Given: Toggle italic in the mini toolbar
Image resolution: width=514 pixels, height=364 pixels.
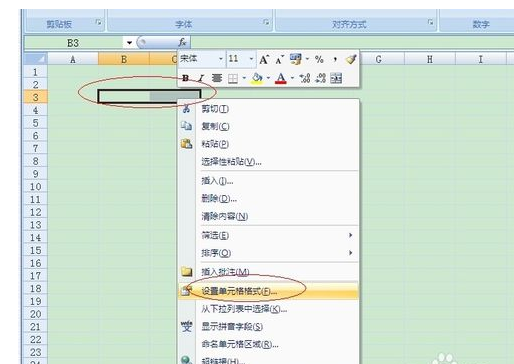Looking at the screenshot, I should pos(201,78).
